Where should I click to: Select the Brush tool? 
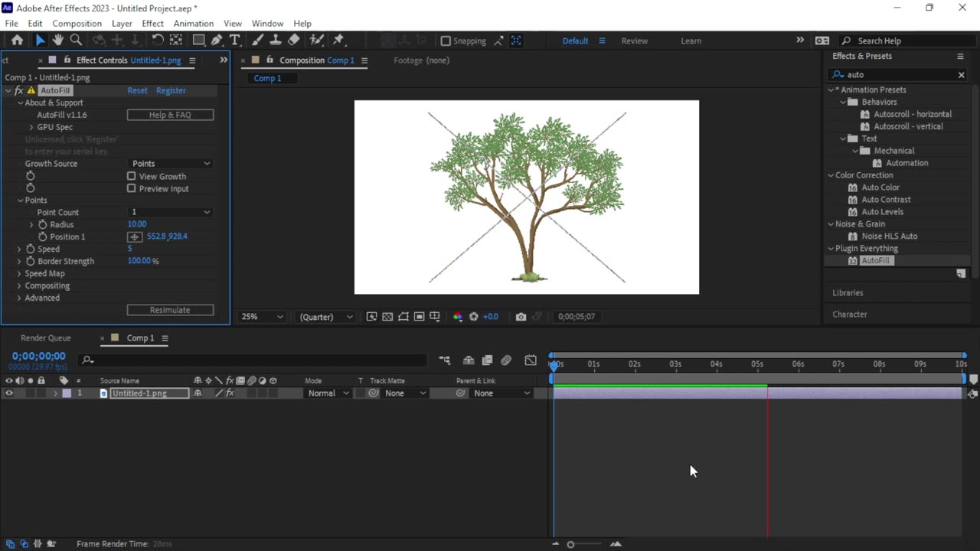click(257, 41)
